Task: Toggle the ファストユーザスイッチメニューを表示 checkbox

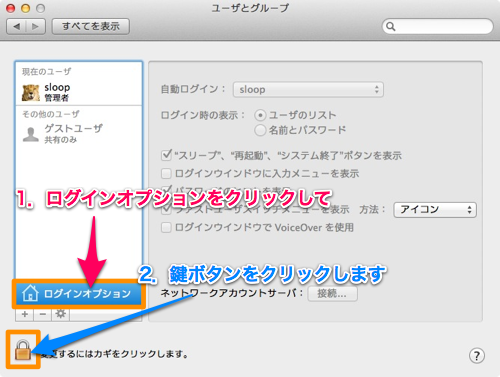Action: click(166, 210)
